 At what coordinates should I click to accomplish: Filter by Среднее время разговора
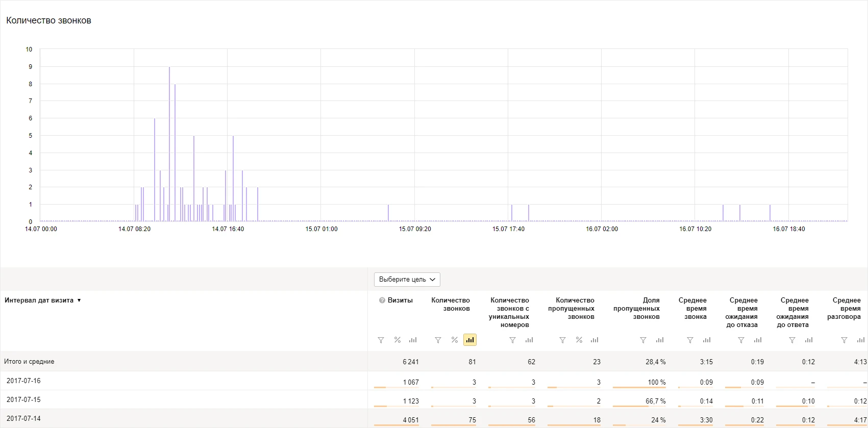(x=844, y=340)
